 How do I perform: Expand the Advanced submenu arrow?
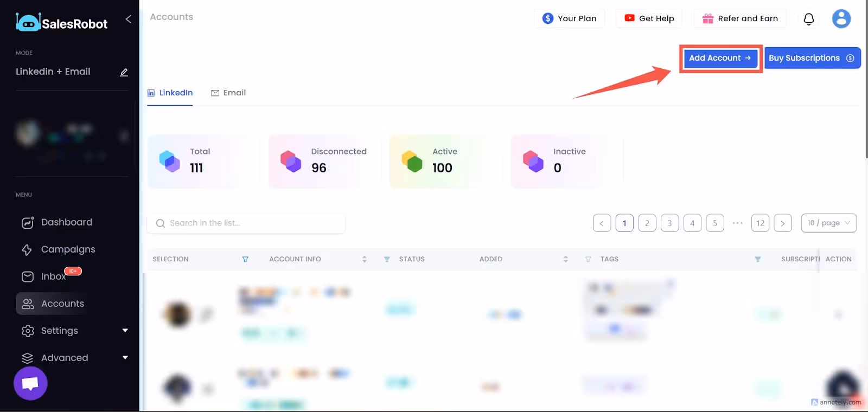point(125,358)
